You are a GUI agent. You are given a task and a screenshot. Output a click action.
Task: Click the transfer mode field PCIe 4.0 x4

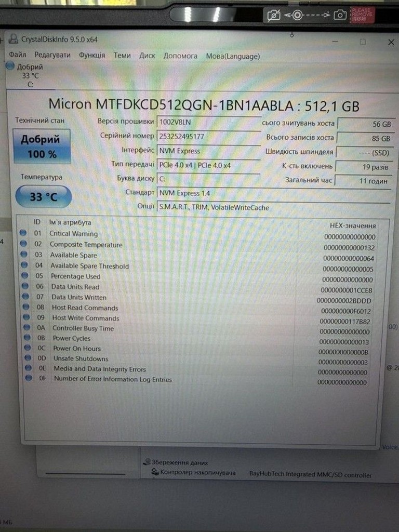(208, 165)
